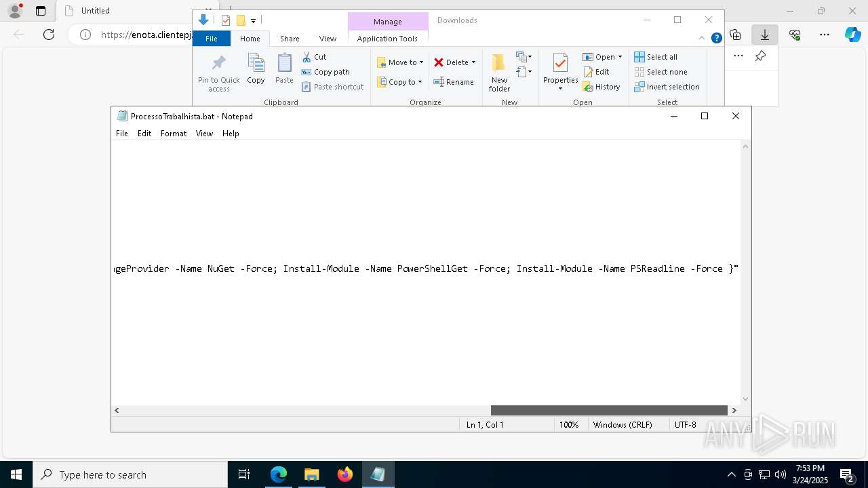Open Firefox from the taskbar
Viewport: 868px width, 488px height.
point(345,474)
